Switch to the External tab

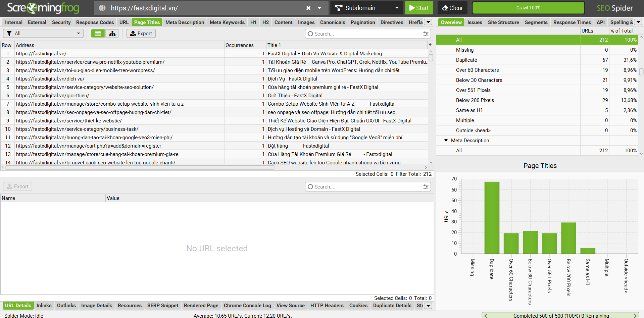tap(37, 22)
